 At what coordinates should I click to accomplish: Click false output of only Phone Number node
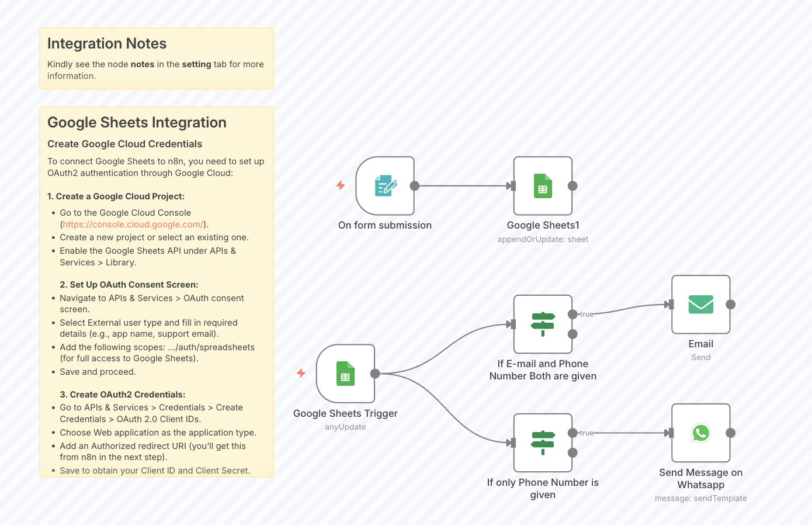(x=572, y=453)
